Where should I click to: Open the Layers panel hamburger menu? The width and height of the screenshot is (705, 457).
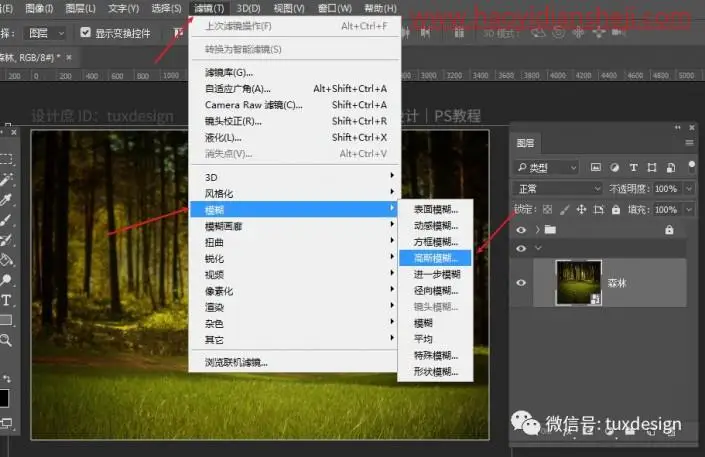tap(689, 143)
